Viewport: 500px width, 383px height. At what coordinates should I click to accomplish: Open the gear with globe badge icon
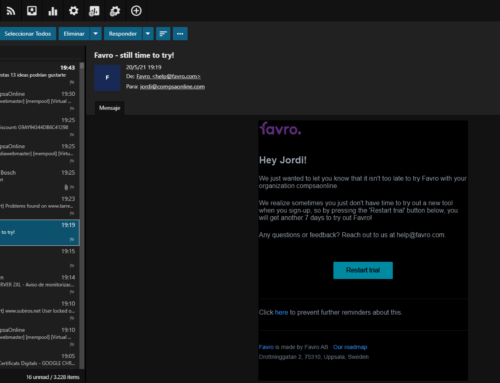point(115,11)
